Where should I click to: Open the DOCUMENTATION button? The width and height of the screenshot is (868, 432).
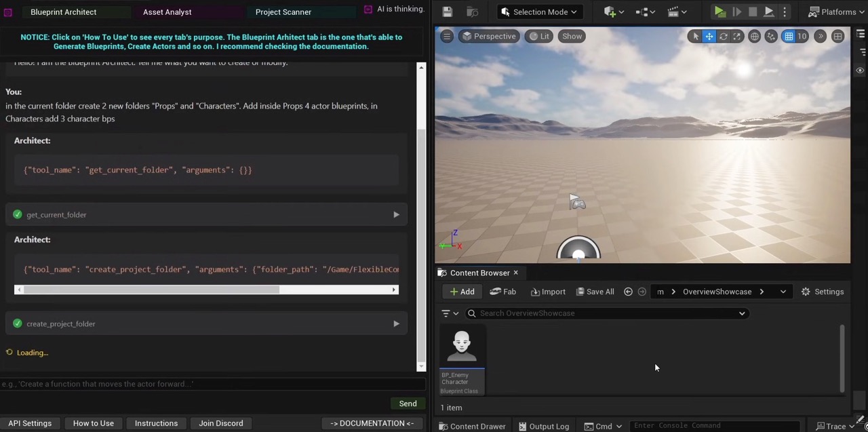(x=372, y=423)
